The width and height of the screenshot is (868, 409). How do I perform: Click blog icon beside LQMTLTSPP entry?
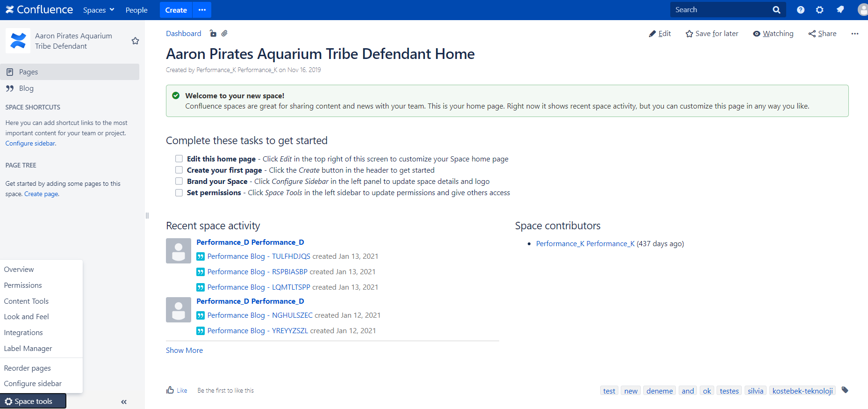pyautogui.click(x=201, y=287)
